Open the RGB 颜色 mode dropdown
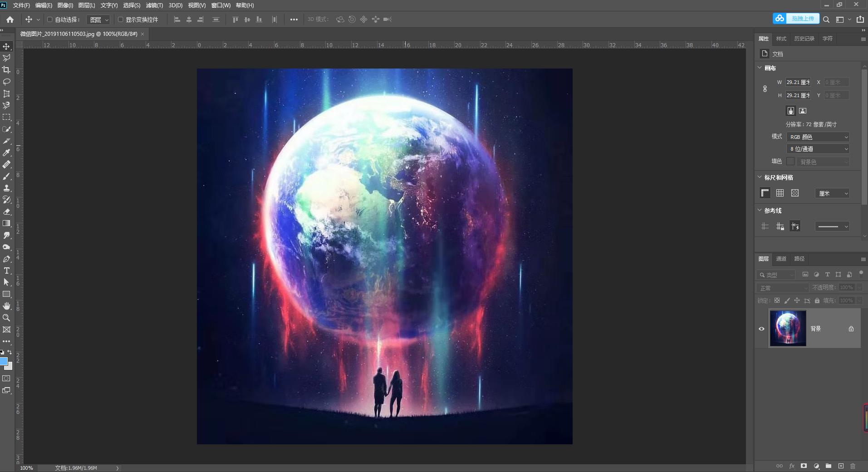The image size is (868, 472). [x=818, y=137]
